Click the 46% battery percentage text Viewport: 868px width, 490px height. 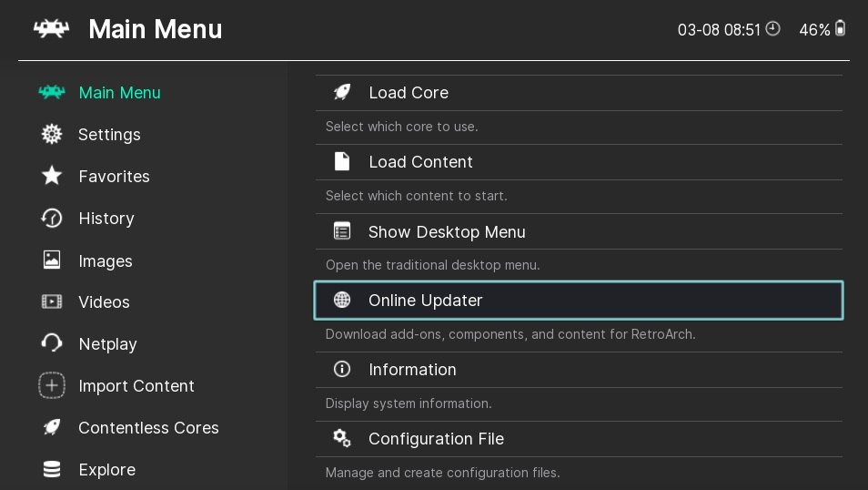click(814, 29)
